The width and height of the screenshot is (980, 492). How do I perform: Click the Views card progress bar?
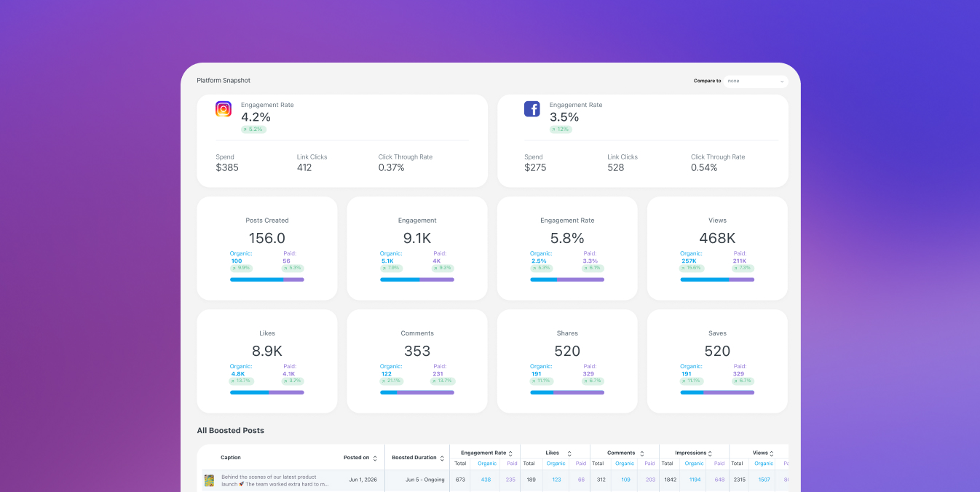[717, 279]
